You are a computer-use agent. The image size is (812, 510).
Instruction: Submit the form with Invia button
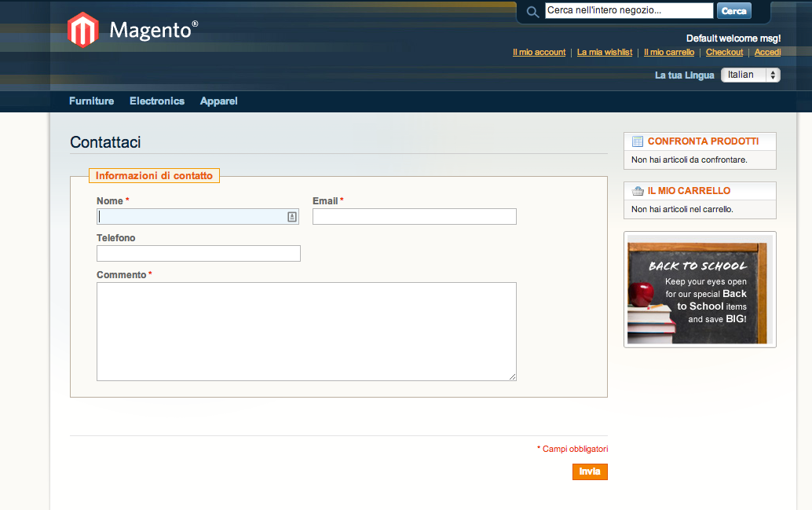pos(590,471)
